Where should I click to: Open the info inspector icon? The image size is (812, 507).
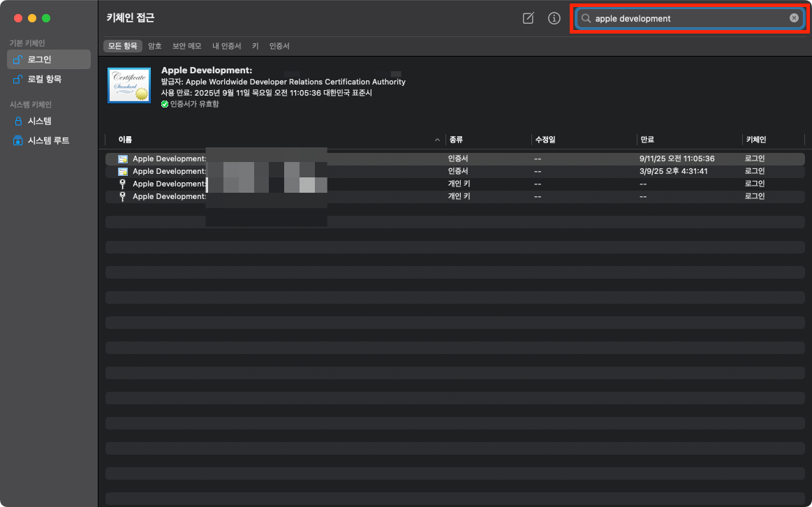[x=554, y=18]
